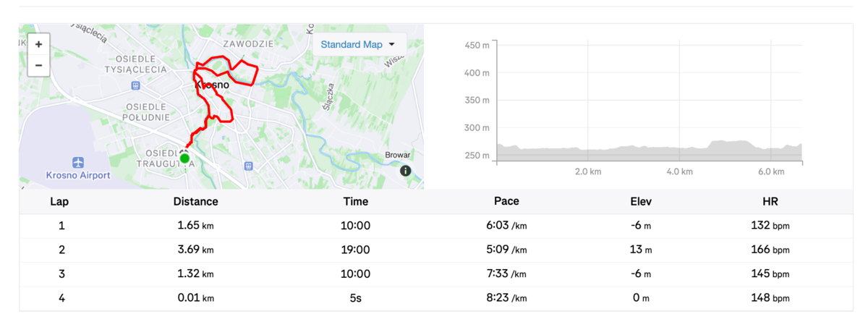
Task: Zoom in on the map
Action: tap(38, 44)
